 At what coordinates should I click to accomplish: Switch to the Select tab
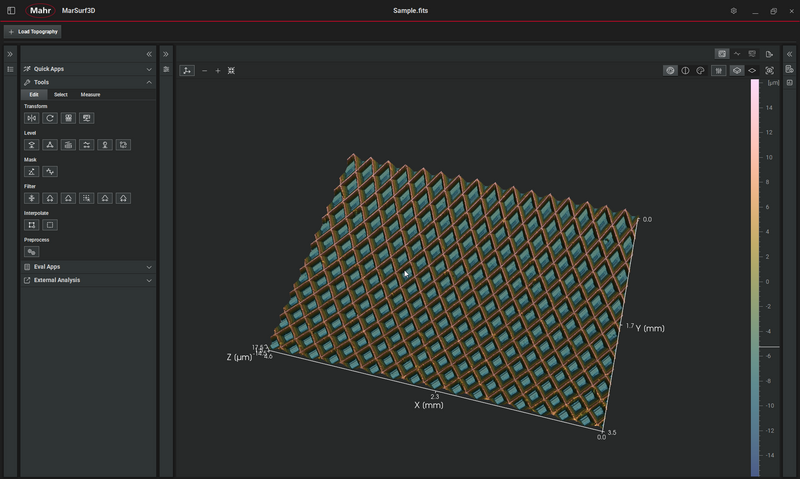(x=61, y=95)
